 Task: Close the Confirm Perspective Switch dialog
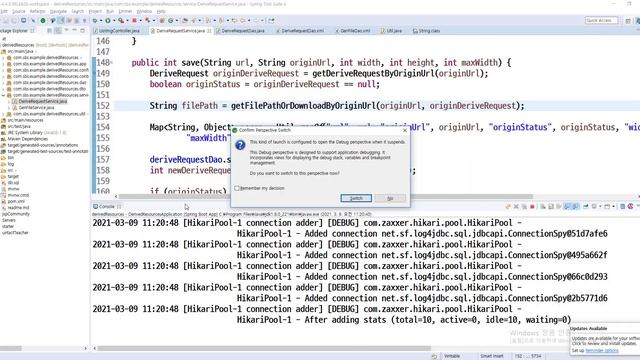click(x=404, y=130)
